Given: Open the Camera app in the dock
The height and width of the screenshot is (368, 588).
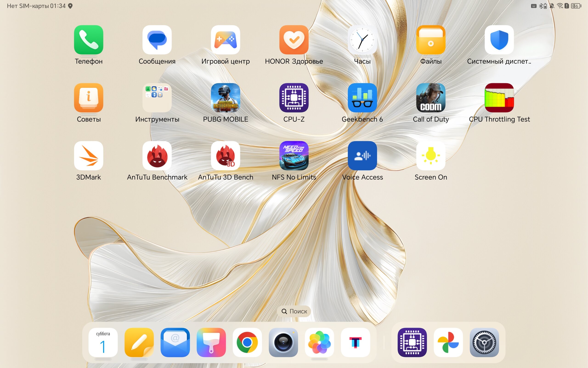Looking at the screenshot, I should (283, 342).
